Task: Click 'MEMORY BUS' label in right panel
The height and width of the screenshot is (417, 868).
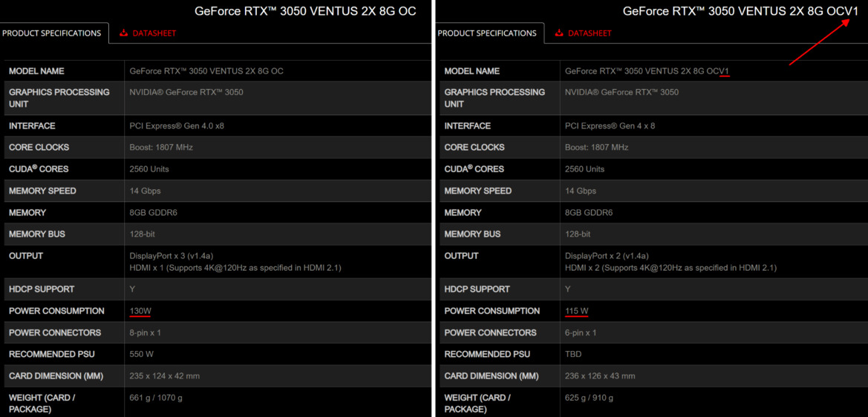Action: tap(473, 234)
